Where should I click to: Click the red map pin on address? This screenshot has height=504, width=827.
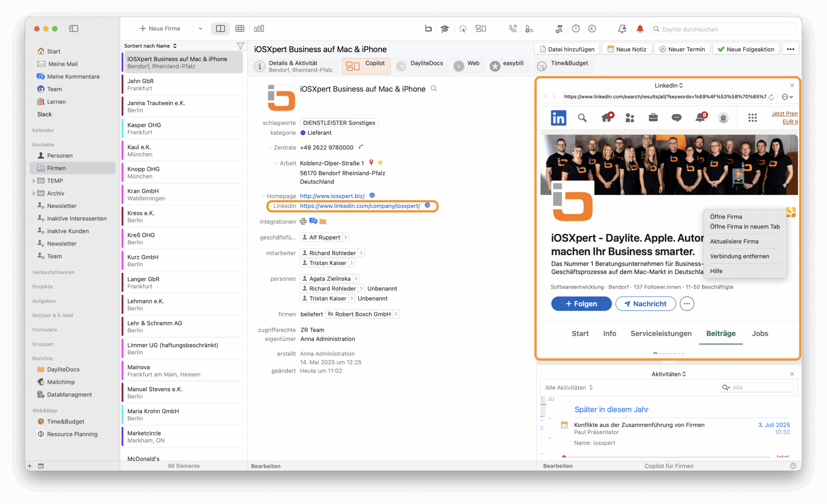click(x=371, y=163)
